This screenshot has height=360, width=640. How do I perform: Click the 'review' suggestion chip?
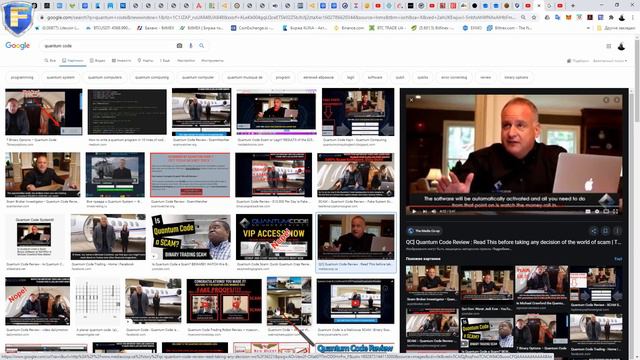pos(485,77)
